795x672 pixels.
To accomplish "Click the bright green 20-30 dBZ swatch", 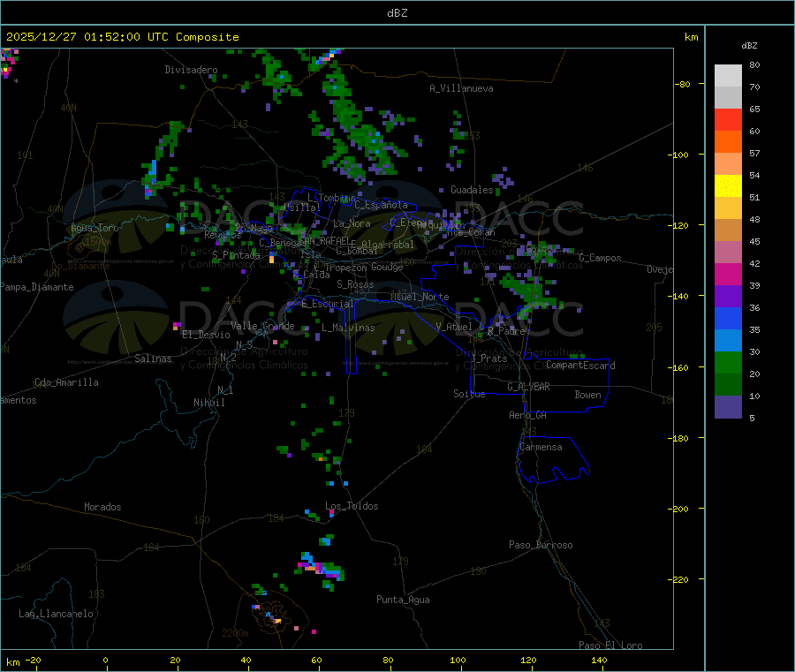I will pos(728,362).
